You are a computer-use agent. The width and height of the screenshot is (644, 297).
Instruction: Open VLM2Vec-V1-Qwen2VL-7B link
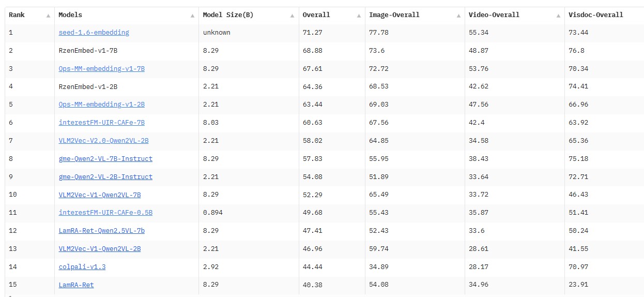(99, 195)
